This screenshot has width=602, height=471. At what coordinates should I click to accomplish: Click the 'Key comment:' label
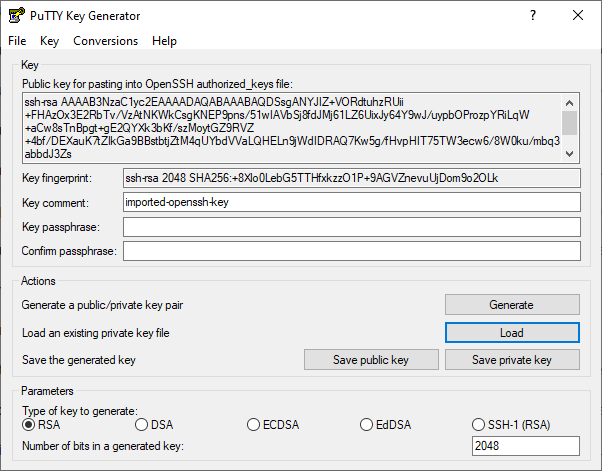55,203
